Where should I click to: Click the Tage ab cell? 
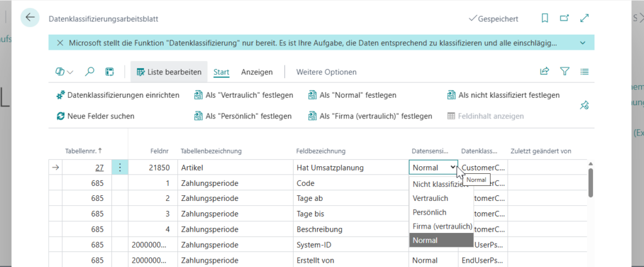pos(350,198)
